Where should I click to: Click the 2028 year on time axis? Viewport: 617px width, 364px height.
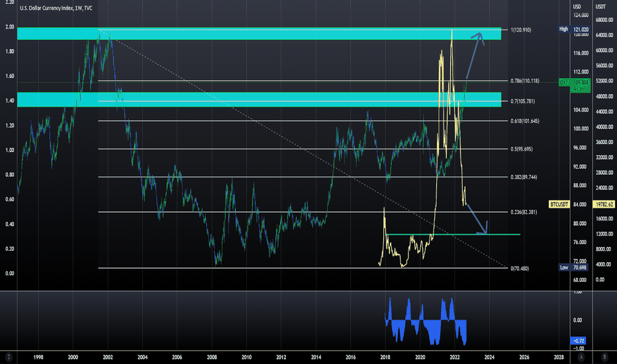coord(558,357)
